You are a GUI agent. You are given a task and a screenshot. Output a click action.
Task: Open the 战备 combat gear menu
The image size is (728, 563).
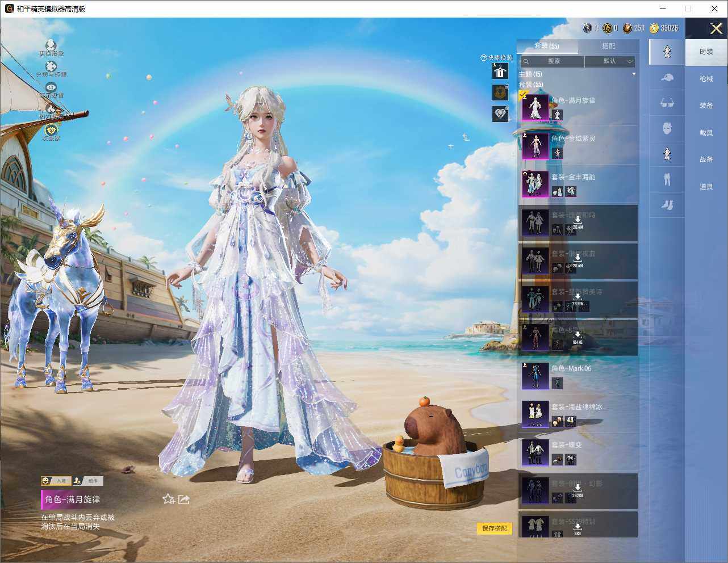[706, 159]
